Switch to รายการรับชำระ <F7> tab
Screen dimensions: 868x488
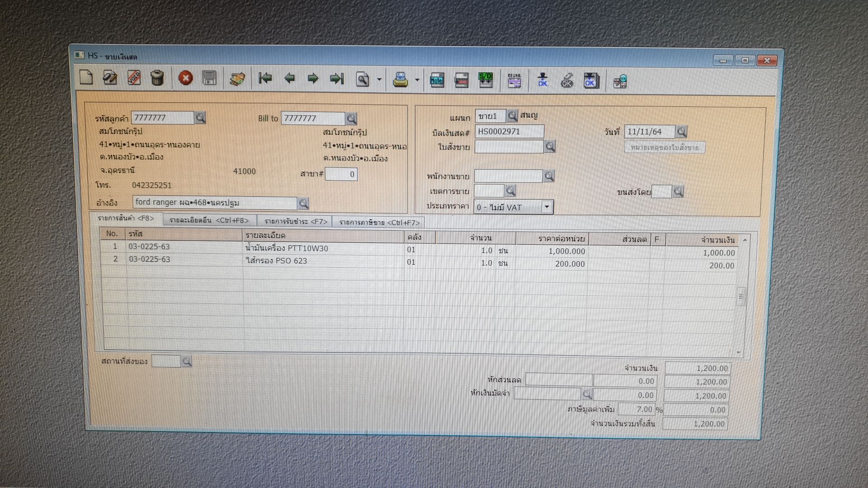[296, 221]
